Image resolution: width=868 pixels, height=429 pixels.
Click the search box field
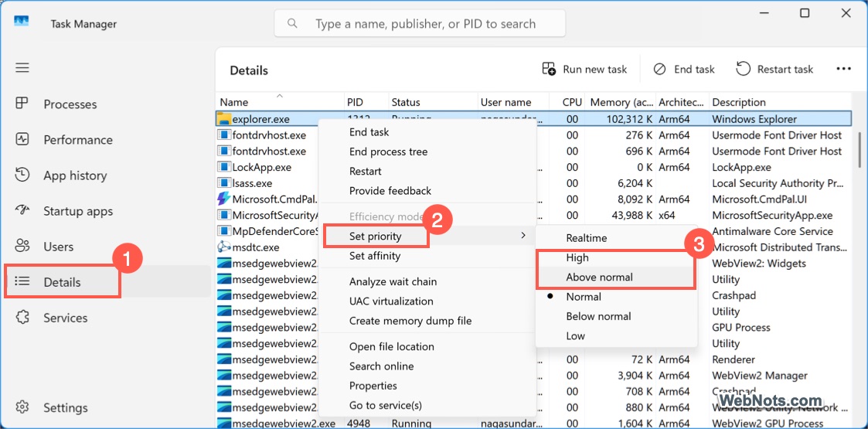(420, 24)
